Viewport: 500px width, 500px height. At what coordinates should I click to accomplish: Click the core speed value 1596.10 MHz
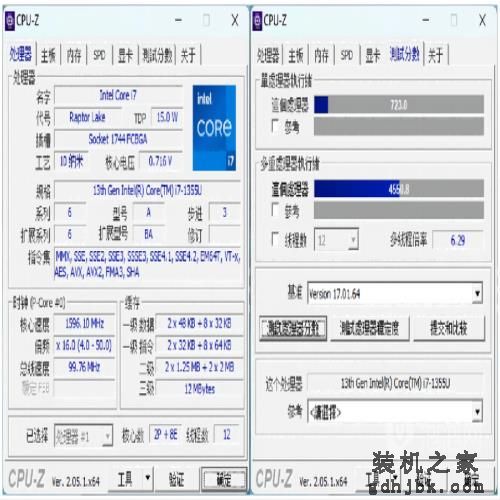click(84, 323)
